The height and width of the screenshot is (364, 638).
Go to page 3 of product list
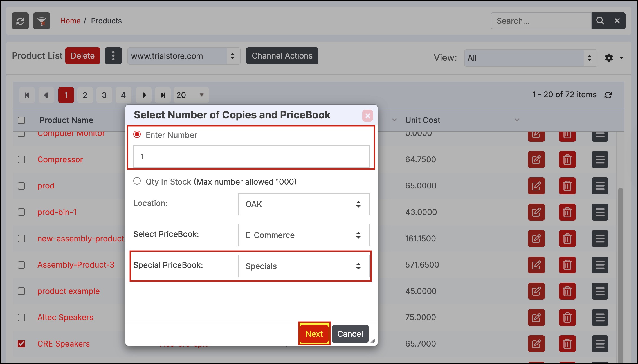point(104,95)
